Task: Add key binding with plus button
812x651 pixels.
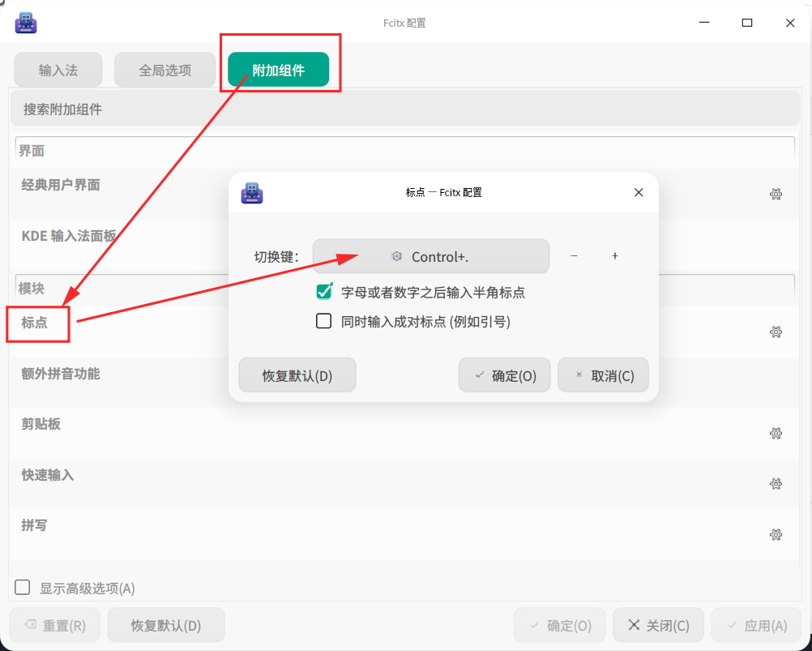Action: click(615, 256)
